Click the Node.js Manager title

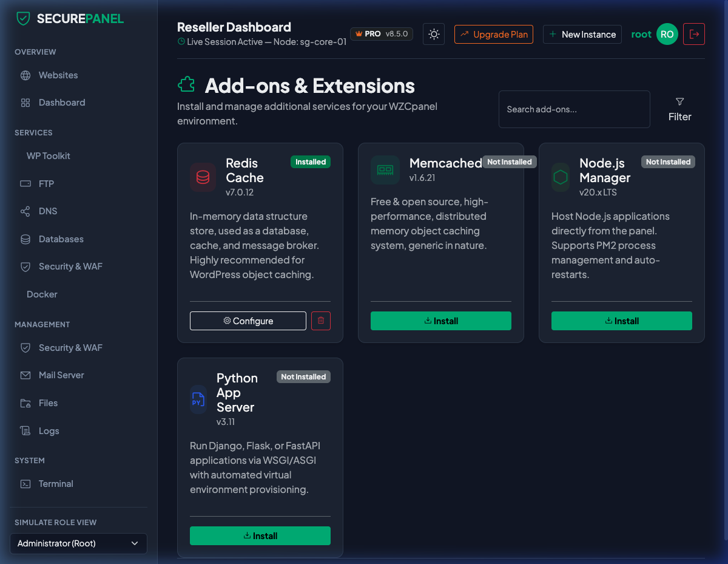click(x=605, y=171)
